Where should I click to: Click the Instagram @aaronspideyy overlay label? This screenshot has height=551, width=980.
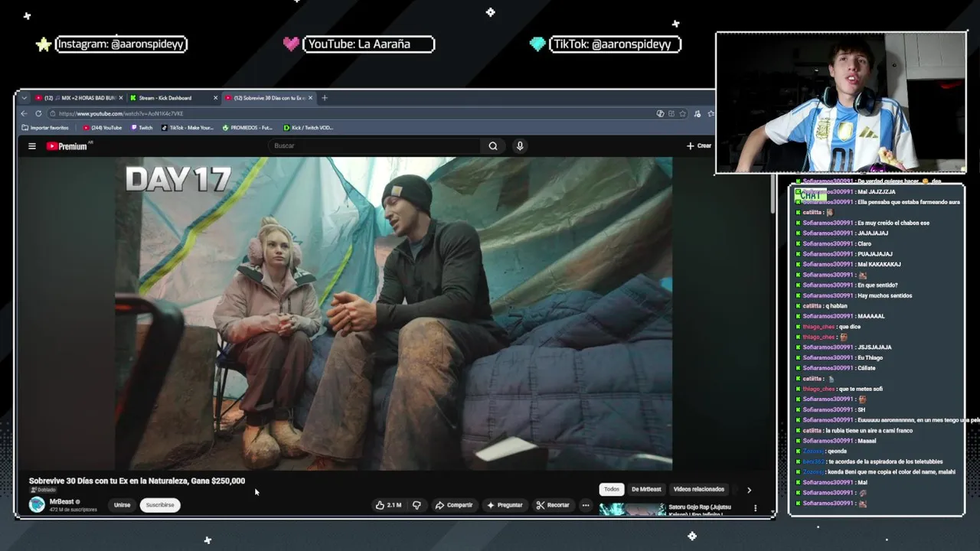click(x=121, y=44)
